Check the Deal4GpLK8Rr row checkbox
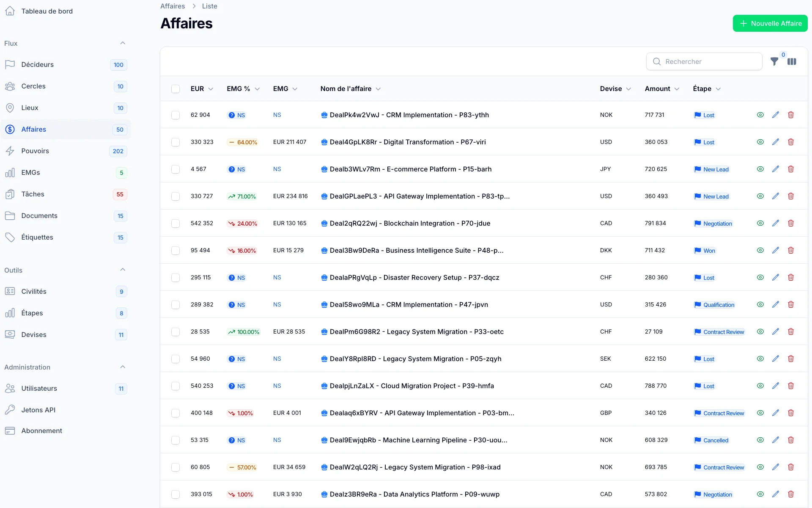812x508 pixels. point(176,142)
